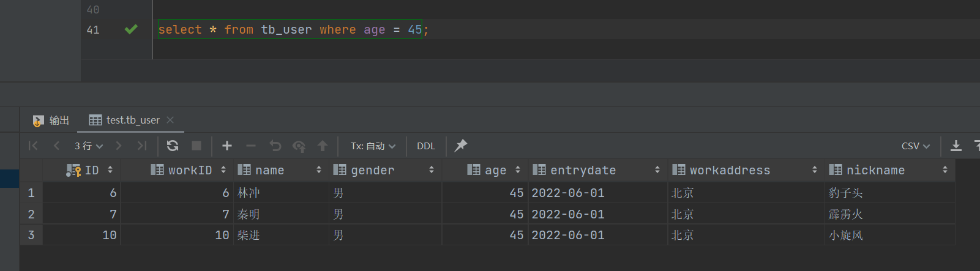The width and height of the screenshot is (980, 271).
Task: Click the revert changes undo icon
Action: coord(275,146)
